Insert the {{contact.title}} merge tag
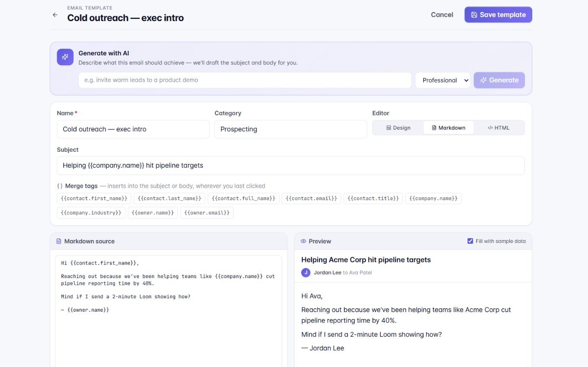This screenshot has width=588, height=367. 373,198
